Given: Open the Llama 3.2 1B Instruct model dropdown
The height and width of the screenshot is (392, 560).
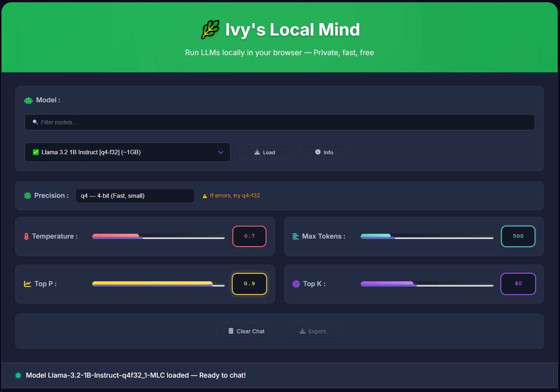Looking at the screenshot, I should coord(127,152).
